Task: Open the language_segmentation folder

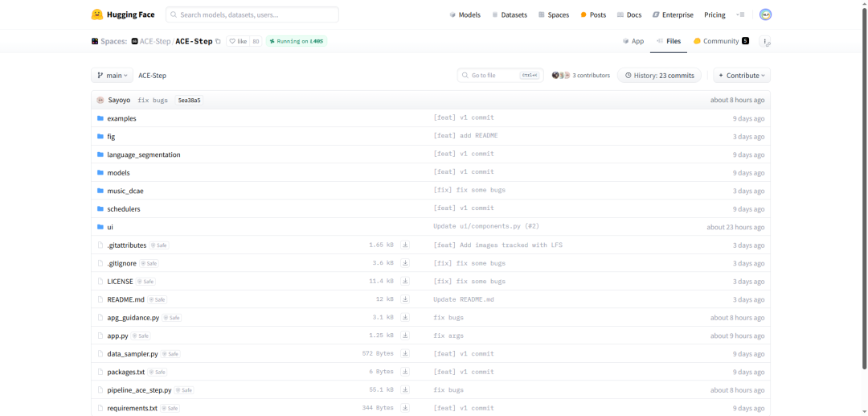Action: (x=143, y=154)
